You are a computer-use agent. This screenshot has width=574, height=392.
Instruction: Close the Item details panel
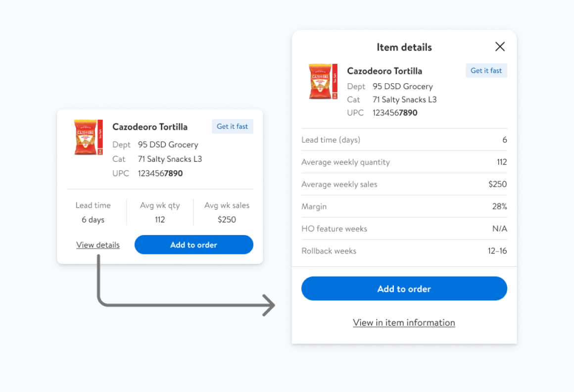click(500, 47)
